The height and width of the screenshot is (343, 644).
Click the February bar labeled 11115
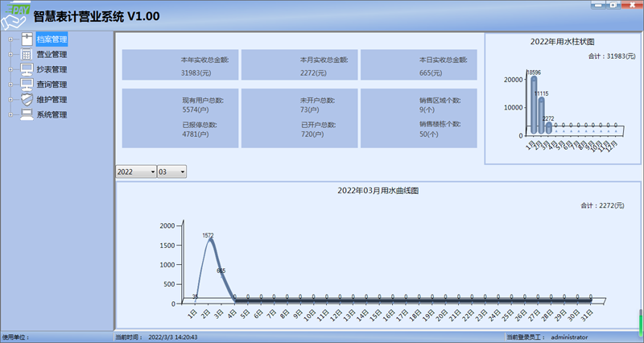point(542,113)
